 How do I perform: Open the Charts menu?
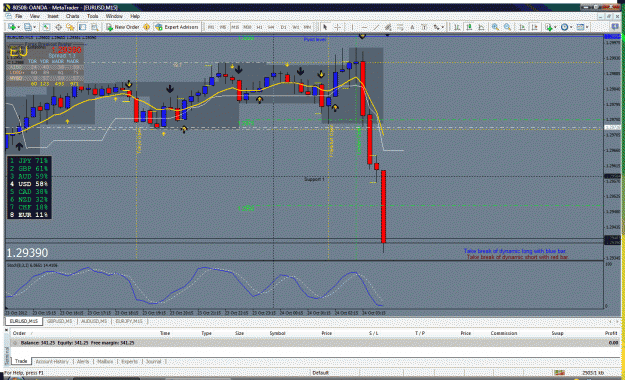pos(73,16)
